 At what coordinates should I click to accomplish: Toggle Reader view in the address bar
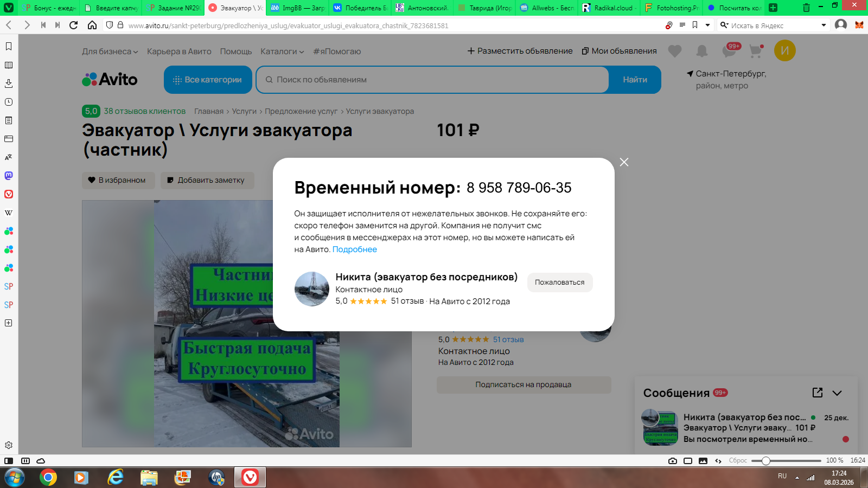click(682, 25)
